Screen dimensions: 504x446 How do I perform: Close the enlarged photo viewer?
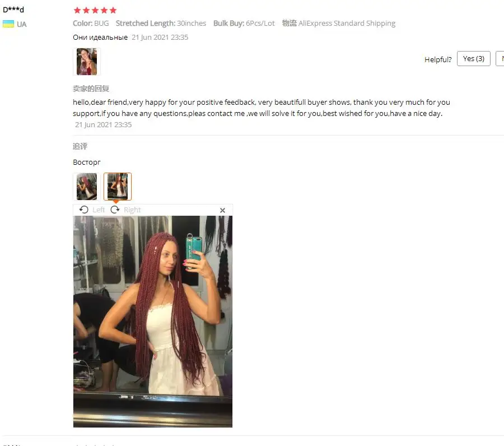click(222, 210)
